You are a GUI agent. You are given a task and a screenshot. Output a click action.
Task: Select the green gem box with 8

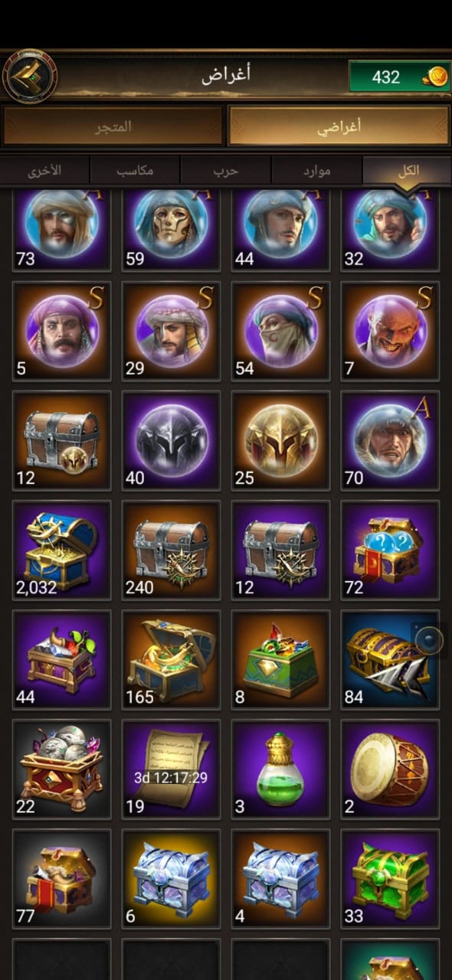click(281, 660)
